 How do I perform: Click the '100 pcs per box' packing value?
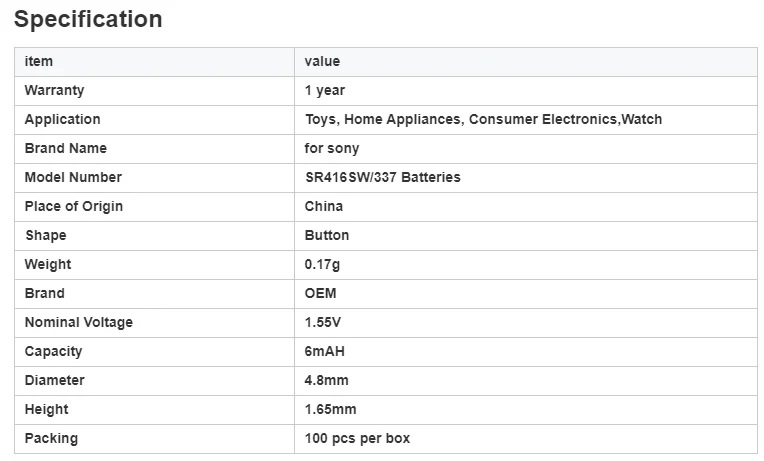point(357,439)
